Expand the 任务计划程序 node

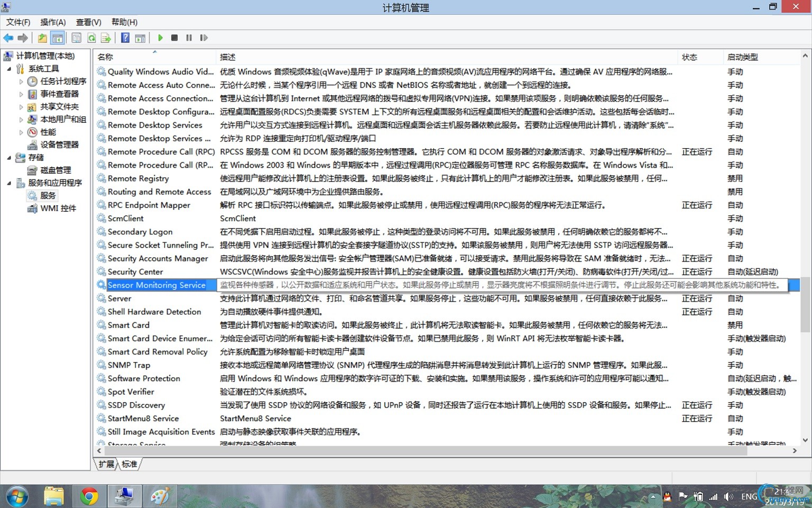[x=21, y=81]
